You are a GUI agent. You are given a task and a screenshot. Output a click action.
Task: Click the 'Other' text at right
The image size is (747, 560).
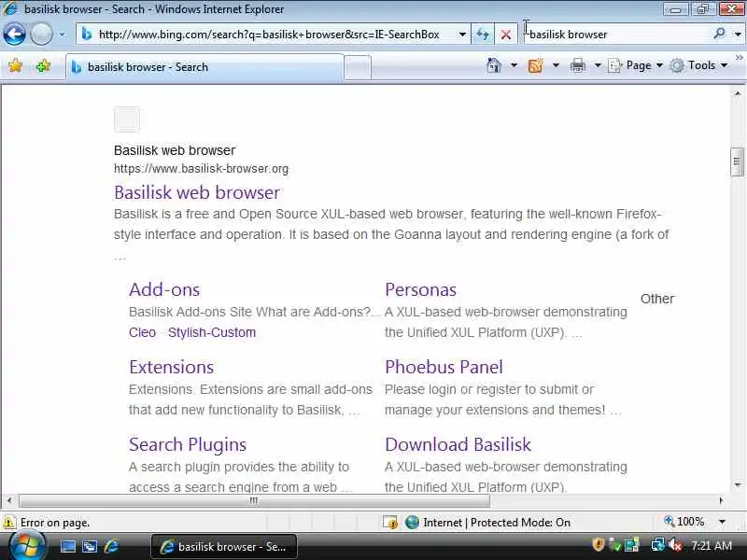click(x=657, y=299)
